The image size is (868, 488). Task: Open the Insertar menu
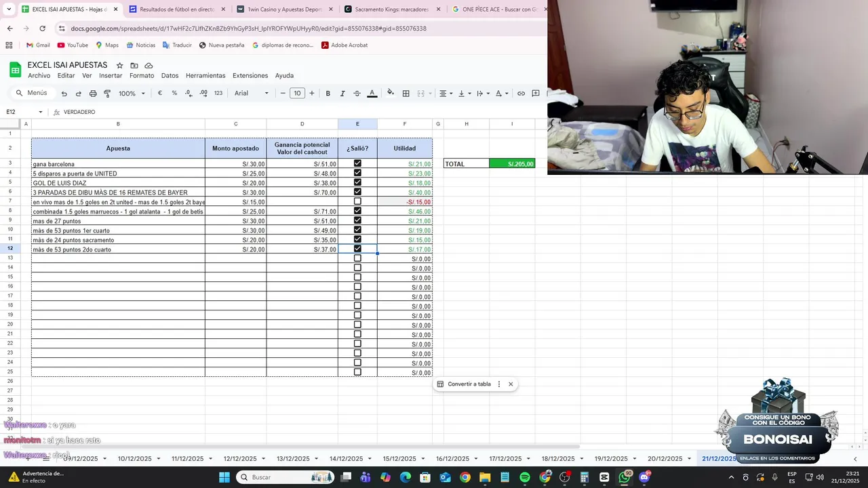(x=111, y=76)
